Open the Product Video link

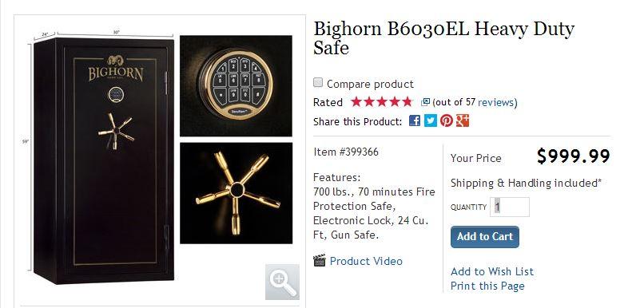[x=366, y=261]
